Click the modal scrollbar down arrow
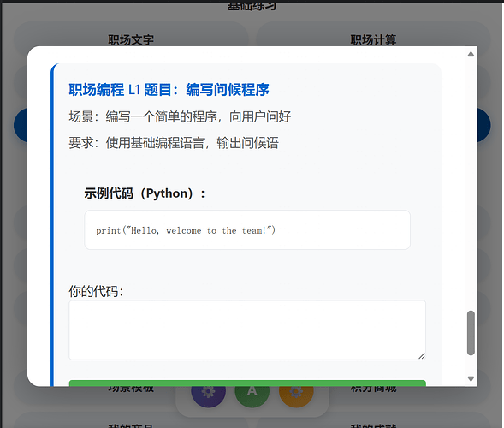Viewport: 504px width, 428px height. 471,378
